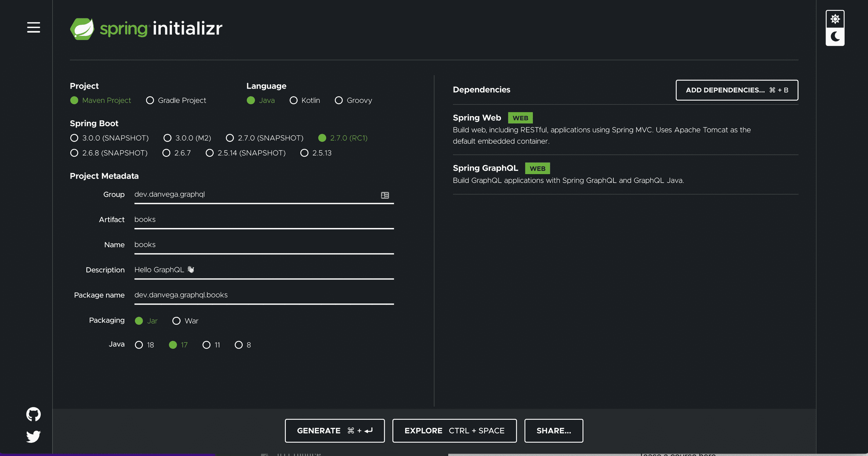Click contact card icon in Group field
Image resolution: width=868 pixels, height=456 pixels.
[385, 195]
